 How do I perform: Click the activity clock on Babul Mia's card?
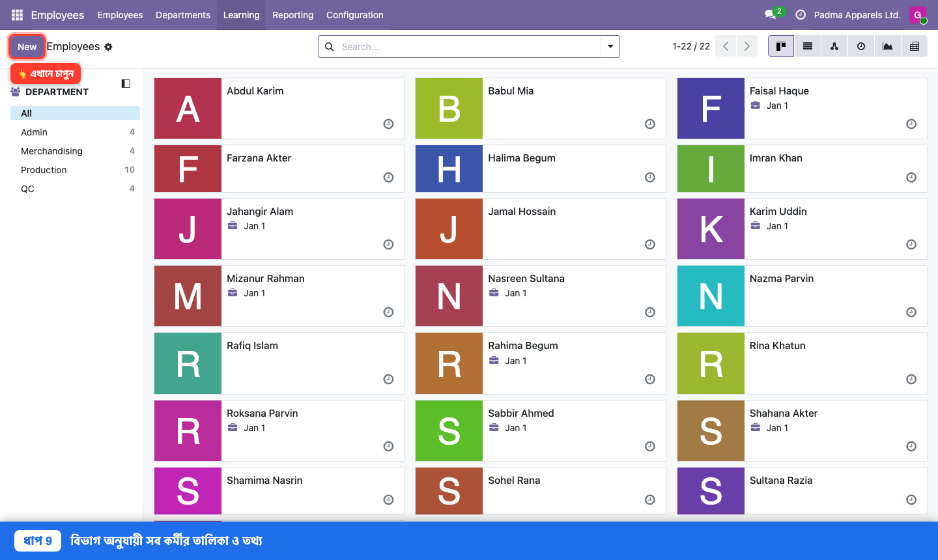click(x=650, y=124)
